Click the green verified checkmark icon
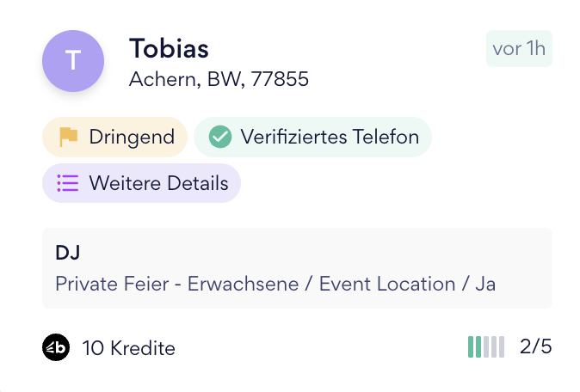Screen dimensions: 580x392 [x=221, y=137]
